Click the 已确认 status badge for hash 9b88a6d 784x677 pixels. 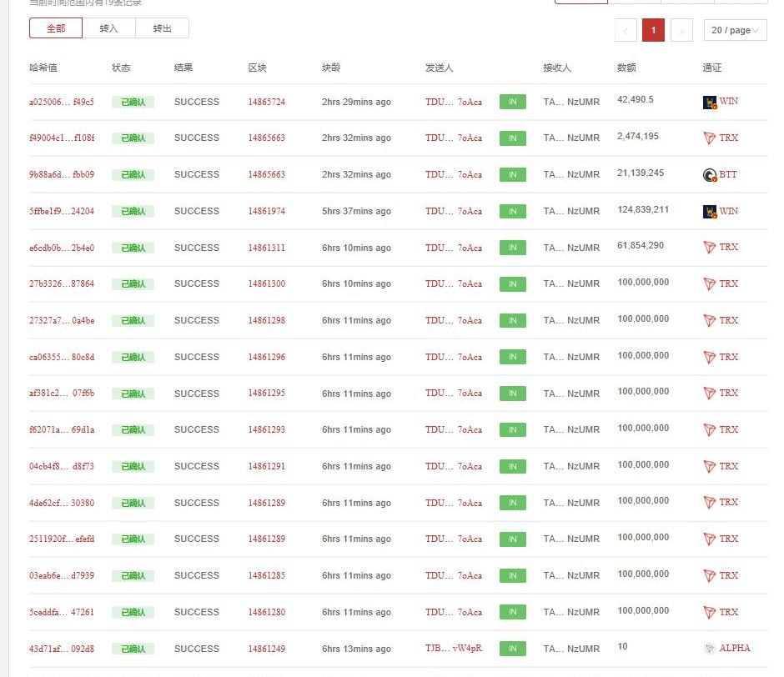[133, 175]
